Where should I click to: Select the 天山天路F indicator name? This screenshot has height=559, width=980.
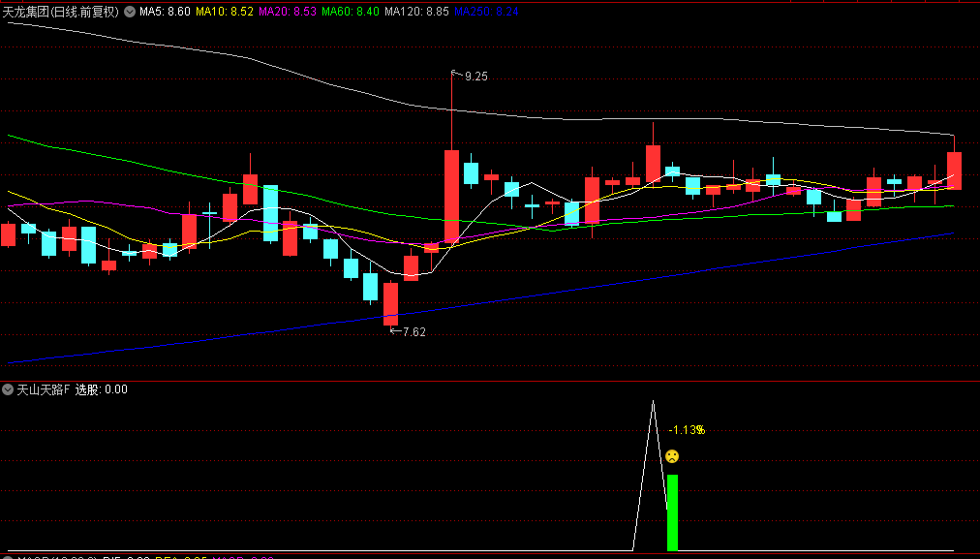coord(44,389)
